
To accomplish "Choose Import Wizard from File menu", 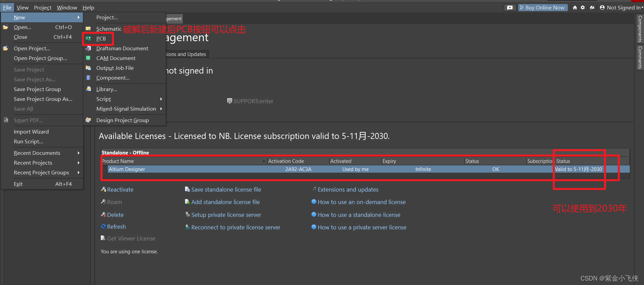I will point(31,132).
